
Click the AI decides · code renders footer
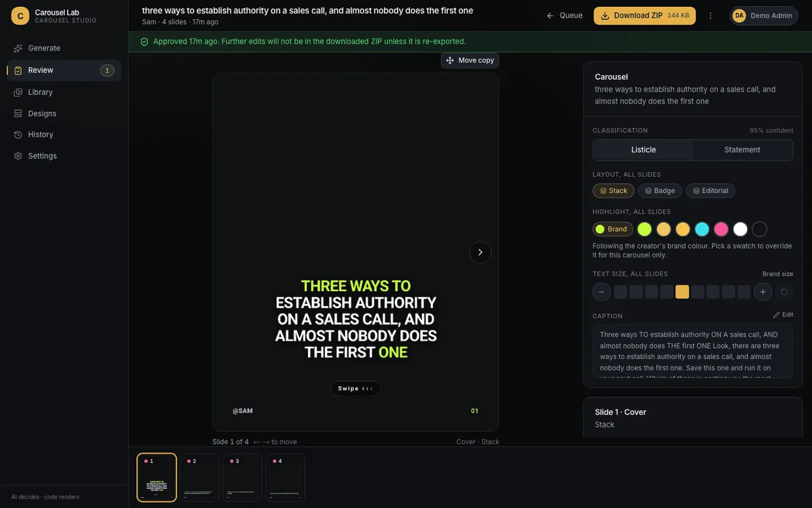tap(45, 497)
